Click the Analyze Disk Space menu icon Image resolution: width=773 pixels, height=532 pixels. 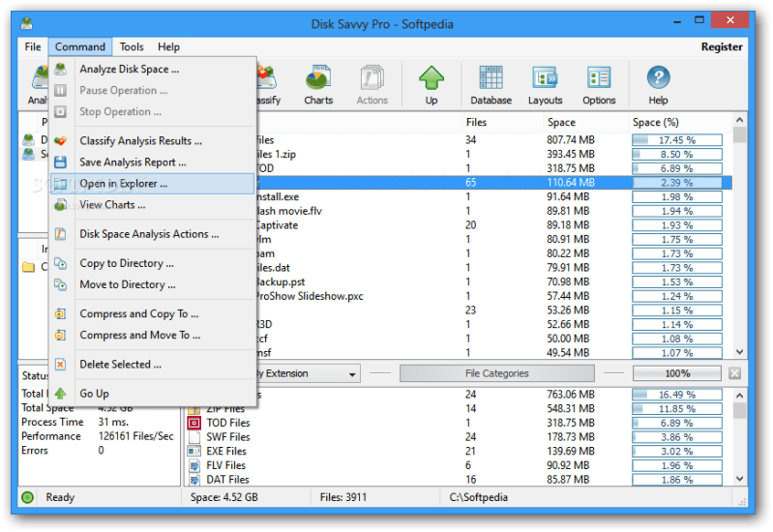click(x=61, y=69)
